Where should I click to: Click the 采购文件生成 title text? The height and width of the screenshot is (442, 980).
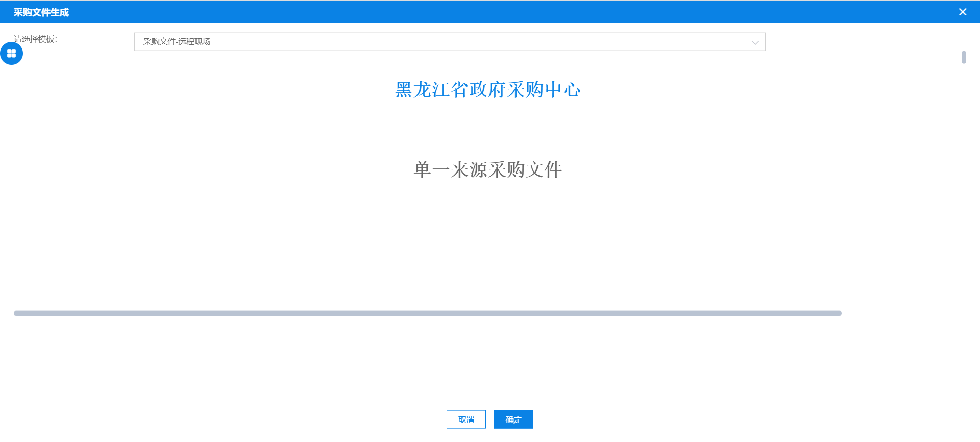[41, 12]
